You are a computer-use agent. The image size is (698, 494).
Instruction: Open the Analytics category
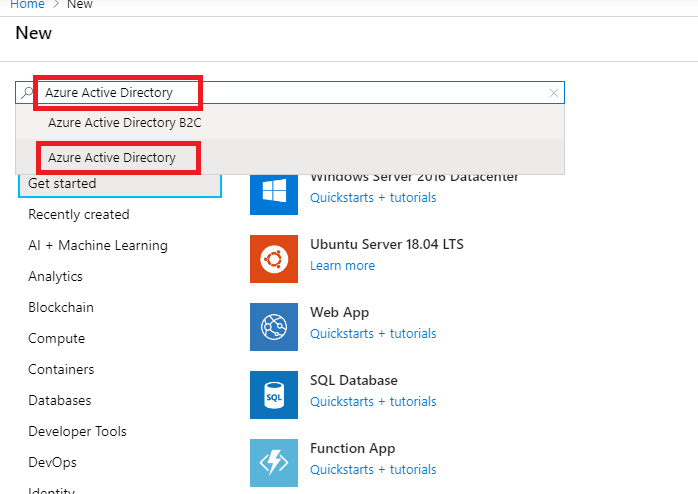55,277
